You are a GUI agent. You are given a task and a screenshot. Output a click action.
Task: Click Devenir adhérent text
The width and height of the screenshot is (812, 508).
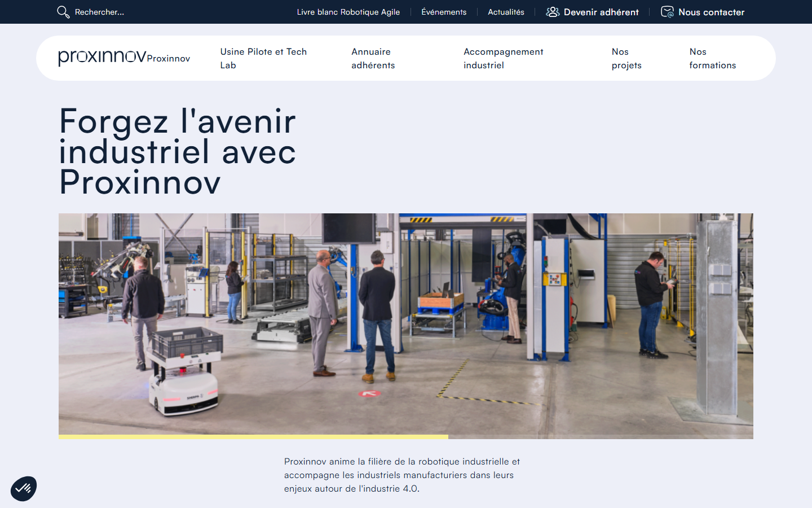tap(601, 12)
